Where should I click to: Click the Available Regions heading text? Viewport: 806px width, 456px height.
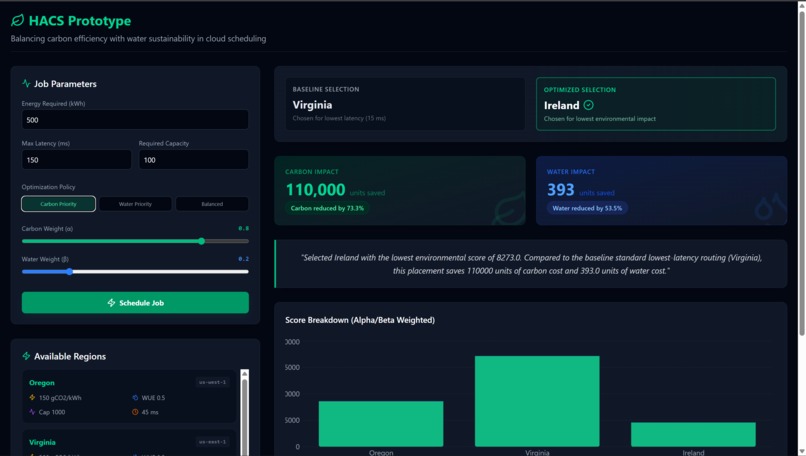(x=70, y=356)
